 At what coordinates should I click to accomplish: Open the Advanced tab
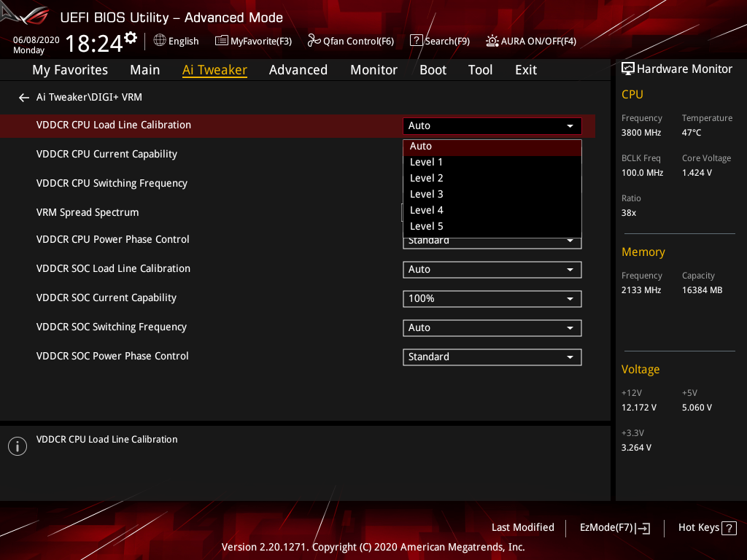298,70
